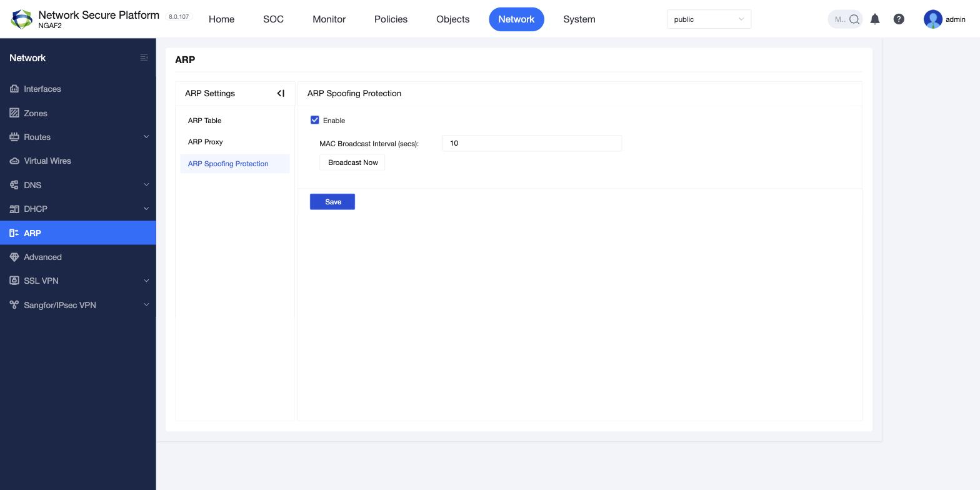Click the Advanced diamond icon
This screenshot has width=980, height=490.
click(14, 257)
